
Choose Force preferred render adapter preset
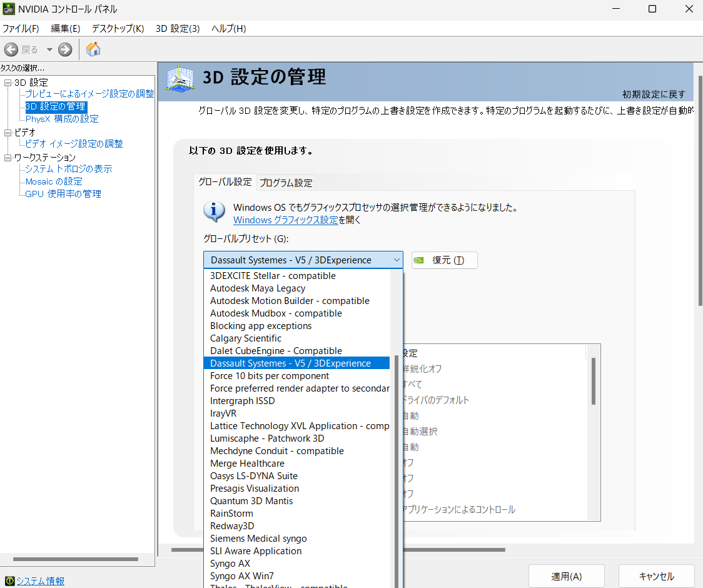(297, 388)
